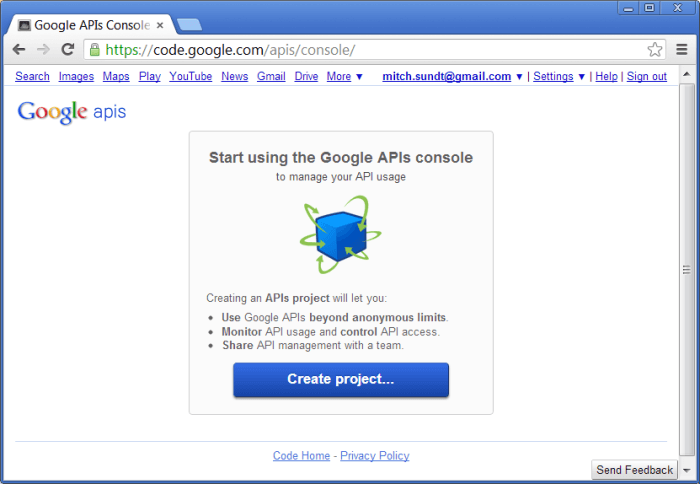This screenshot has height=484, width=700.
Task: Click the bullet 'Use Google APIs beyond anonymous limits'
Action: pos(335,317)
